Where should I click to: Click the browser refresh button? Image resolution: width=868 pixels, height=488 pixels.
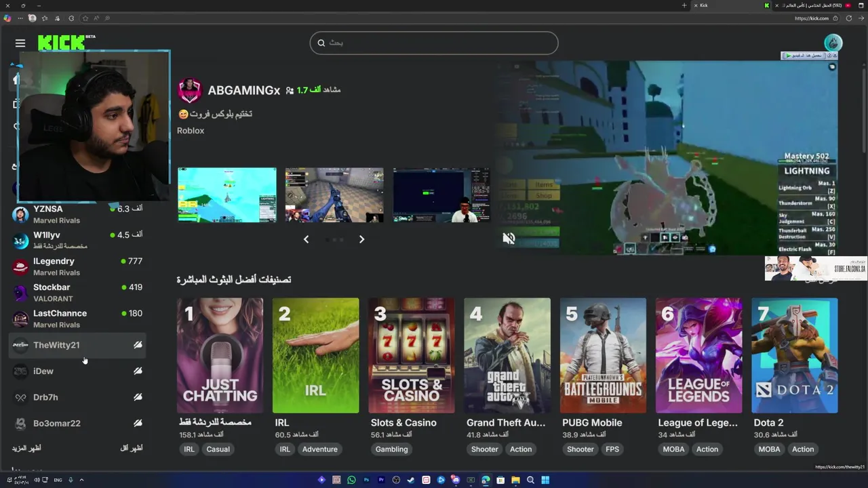click(849, 18)
